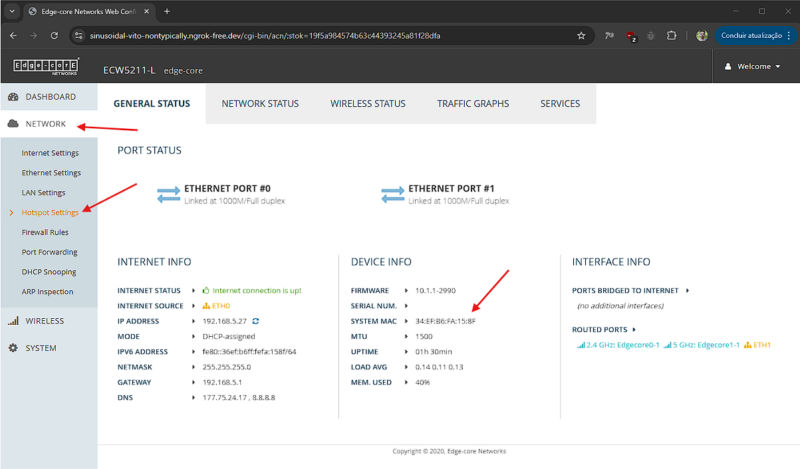This screenshot has height=469, width=800.
Task: Expand the System sidebar section
Action: [40, 348]
